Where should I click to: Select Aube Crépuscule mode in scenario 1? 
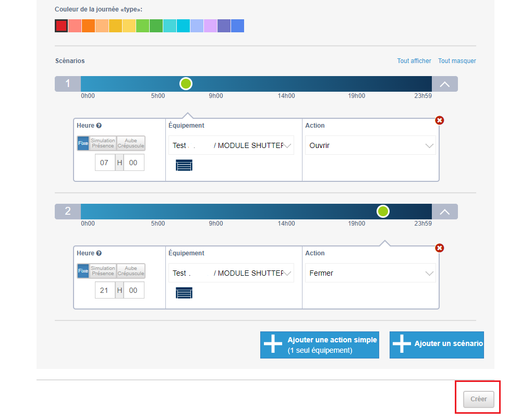(x=131, y=143)
